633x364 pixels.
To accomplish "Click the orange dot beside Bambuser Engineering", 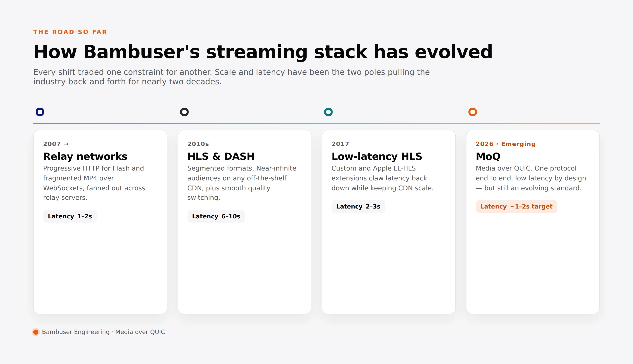I will click(x=36, y=332).
